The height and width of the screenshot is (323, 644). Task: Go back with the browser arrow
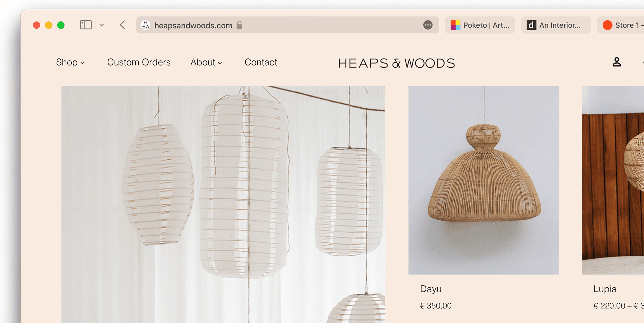[123, 25]
